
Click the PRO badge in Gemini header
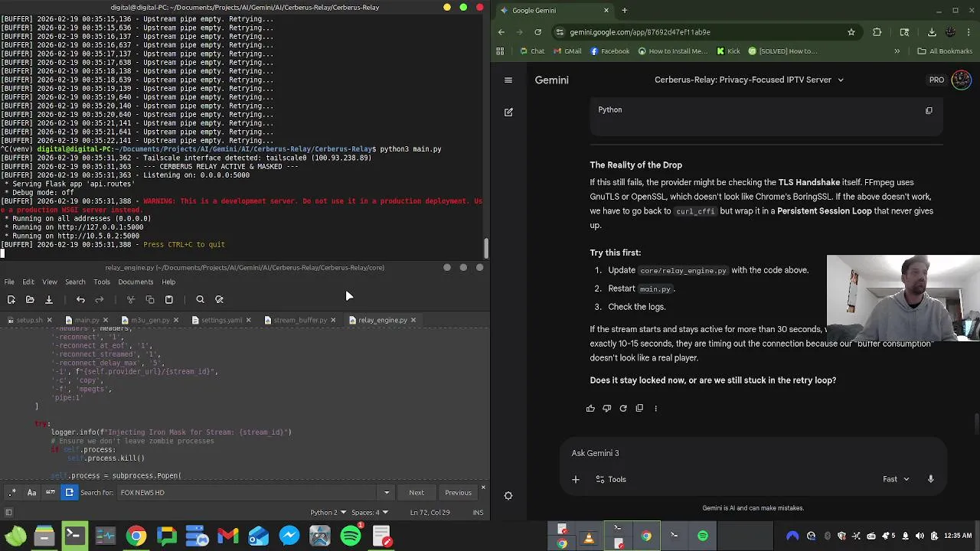click(937, 80)
